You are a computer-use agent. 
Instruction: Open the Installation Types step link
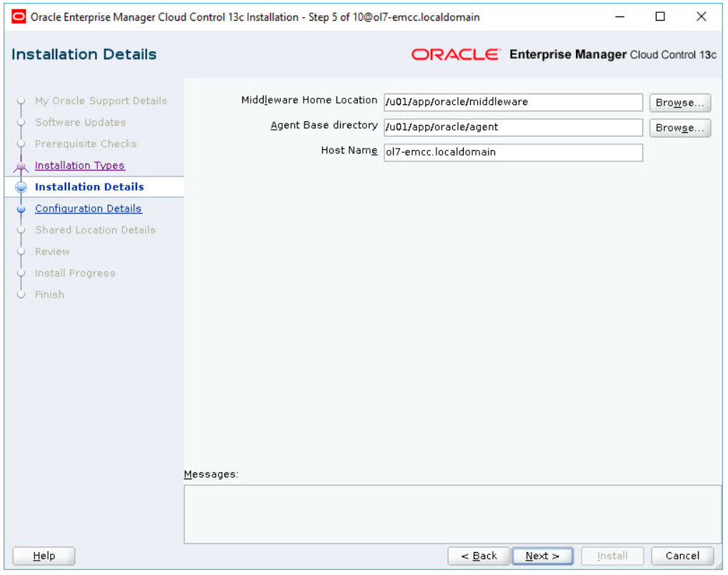(80, 166)
